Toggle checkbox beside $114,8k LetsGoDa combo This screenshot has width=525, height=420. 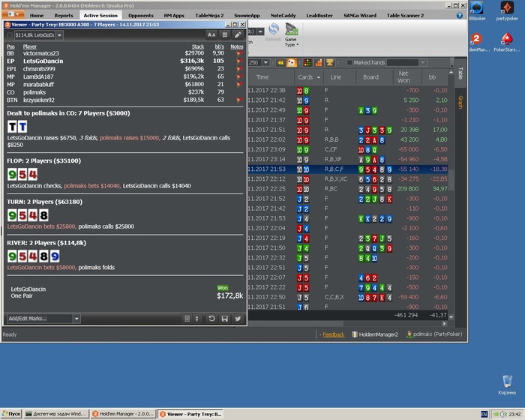pyautogui.click(x=10, y=35)
